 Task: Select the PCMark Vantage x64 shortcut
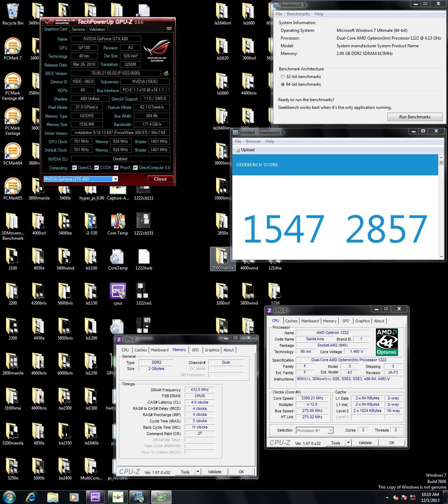click(x=13, y=86)
